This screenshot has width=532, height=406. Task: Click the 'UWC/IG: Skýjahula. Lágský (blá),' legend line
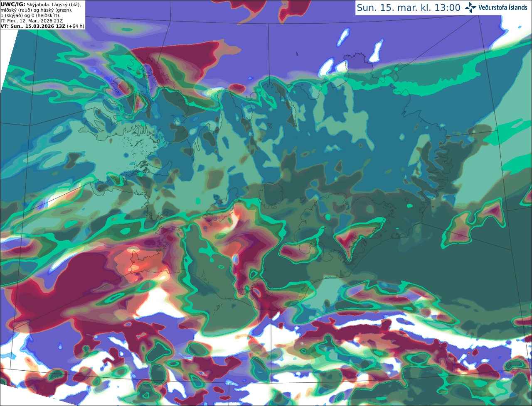click(41, 4)
